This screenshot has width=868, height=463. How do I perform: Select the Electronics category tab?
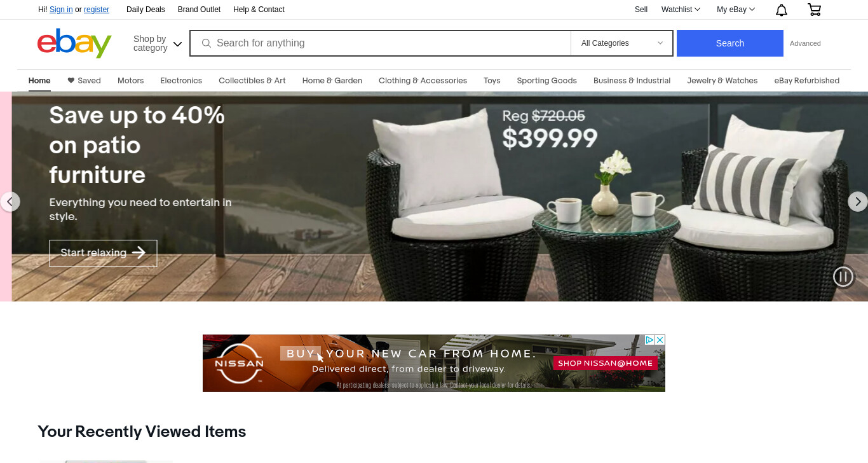click(181, 81)
